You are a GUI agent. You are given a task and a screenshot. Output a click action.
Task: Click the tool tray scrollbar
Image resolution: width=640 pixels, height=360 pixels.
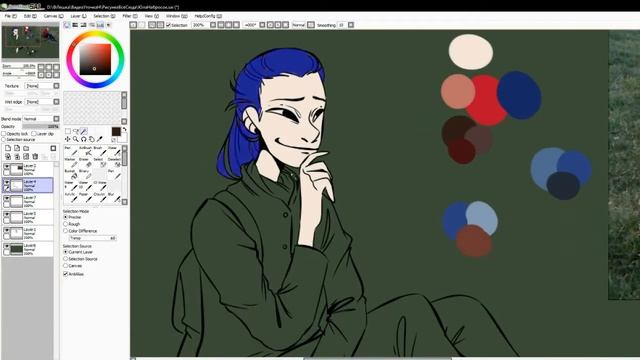click(124, 175)
